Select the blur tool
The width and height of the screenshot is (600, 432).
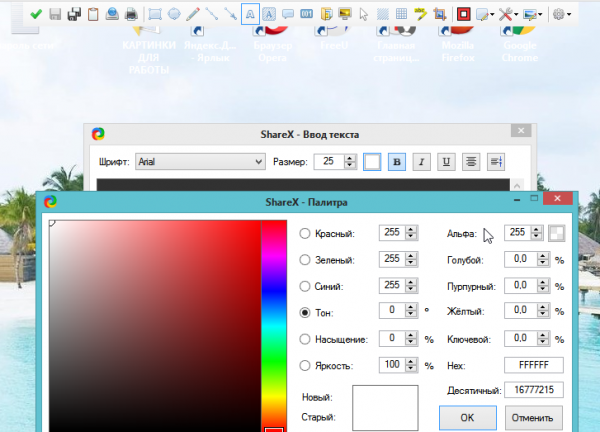383,15
